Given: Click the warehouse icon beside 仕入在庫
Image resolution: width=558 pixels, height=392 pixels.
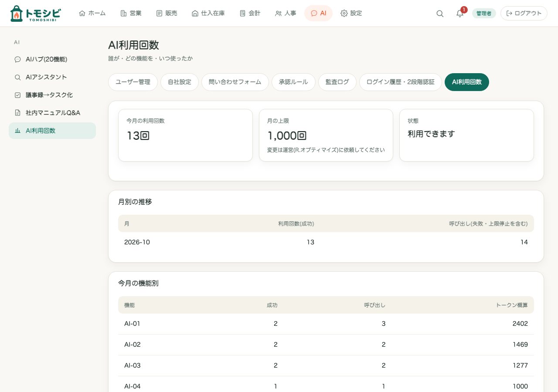Looking at the screenshot, I should [195, 13].
